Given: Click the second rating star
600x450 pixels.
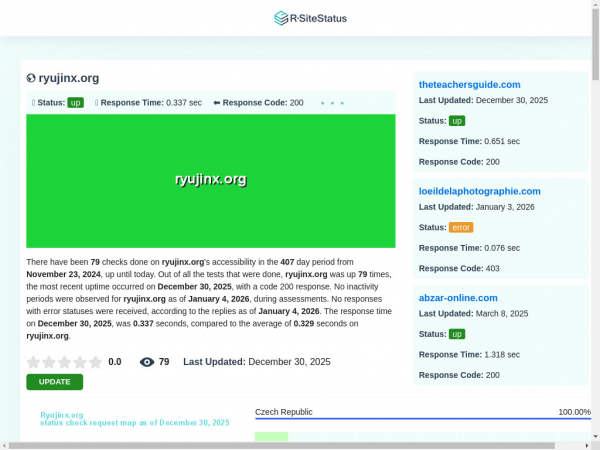Looking at the screenshot, I should pos(49,362).
